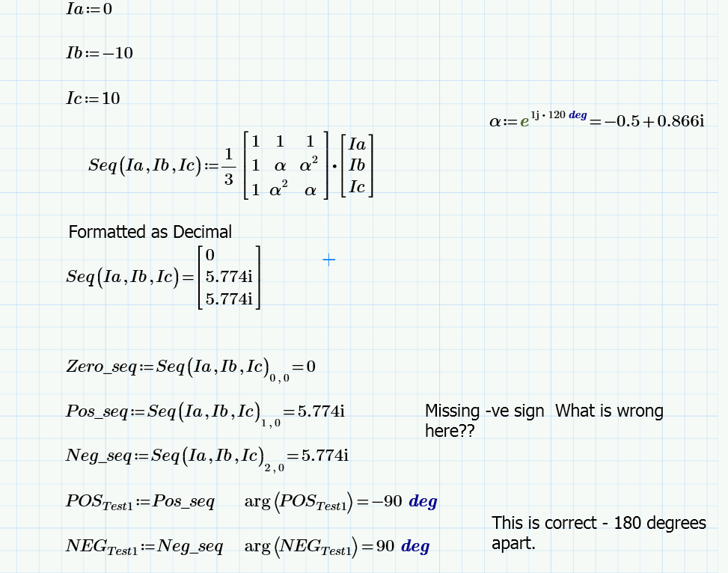Image resolution: width=728 pixels, height=573 pixels.
Task: Click the POS_Test1:=Pos_seq assignment
Action: click(140, 502)
